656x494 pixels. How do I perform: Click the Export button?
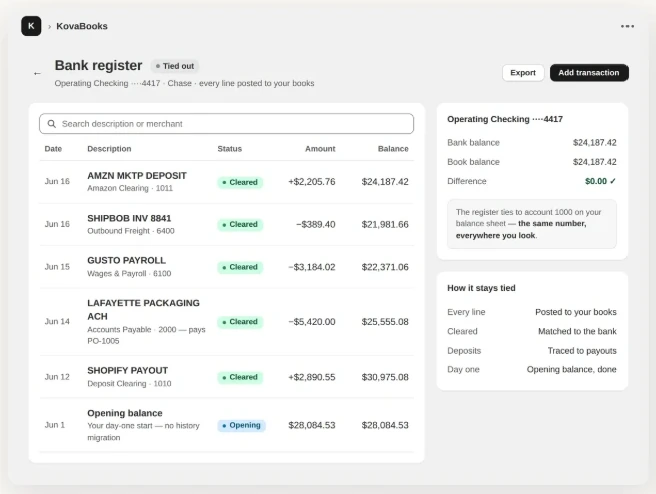click(523, 73)
